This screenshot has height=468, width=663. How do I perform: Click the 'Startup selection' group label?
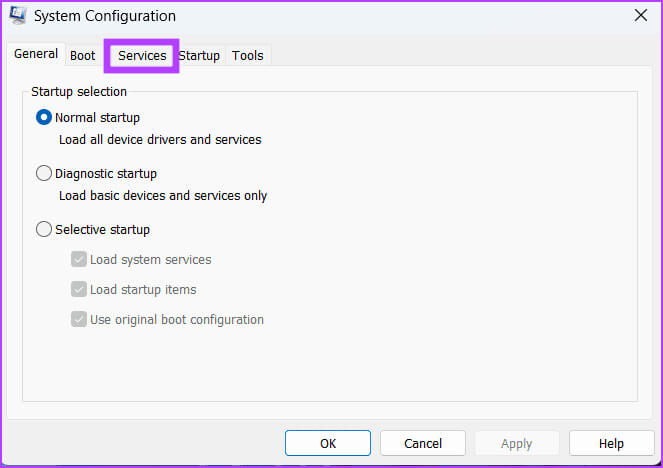pos(79,92)
